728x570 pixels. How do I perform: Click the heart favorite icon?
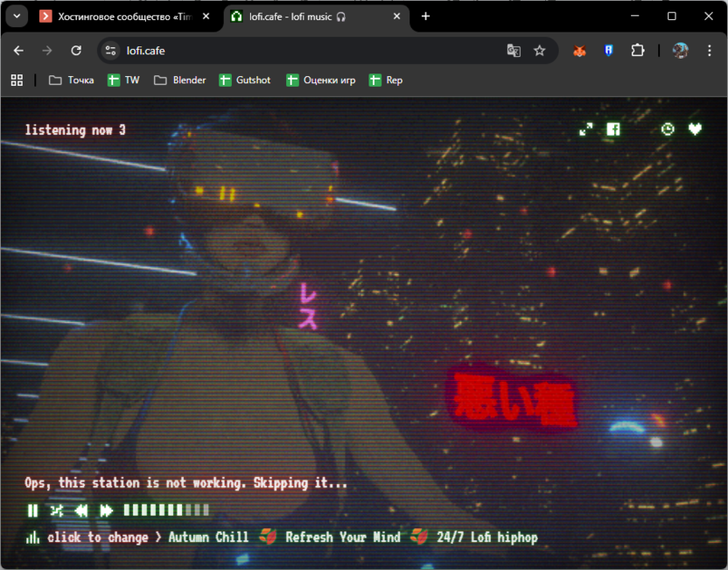(x=695, y=129)
